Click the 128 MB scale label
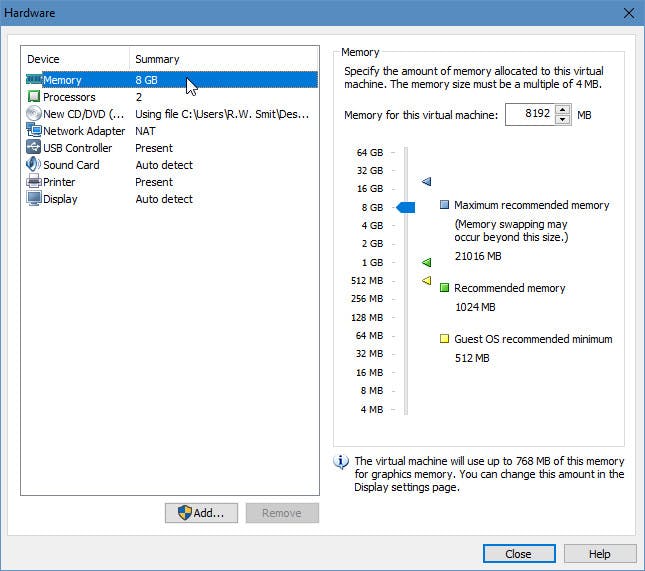The height and width of the screenshot is (571, 645). (x=367, y=318)
